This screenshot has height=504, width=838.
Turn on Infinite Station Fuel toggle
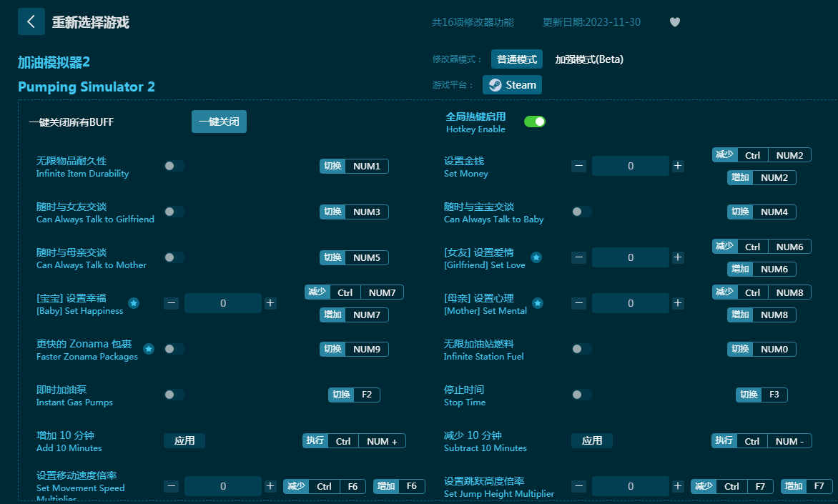[582, 349]
